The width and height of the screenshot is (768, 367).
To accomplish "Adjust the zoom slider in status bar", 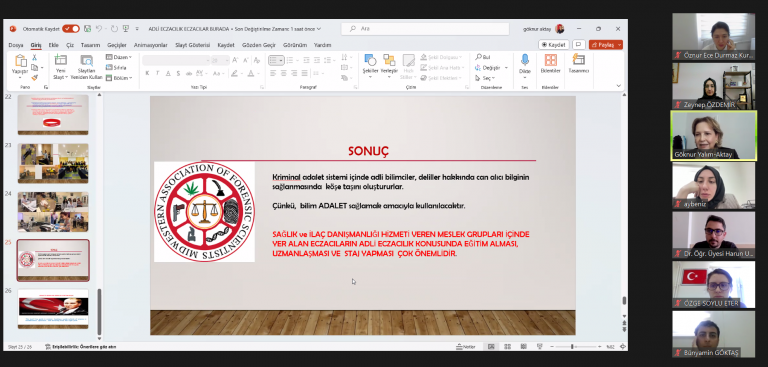I will point(572,347).
